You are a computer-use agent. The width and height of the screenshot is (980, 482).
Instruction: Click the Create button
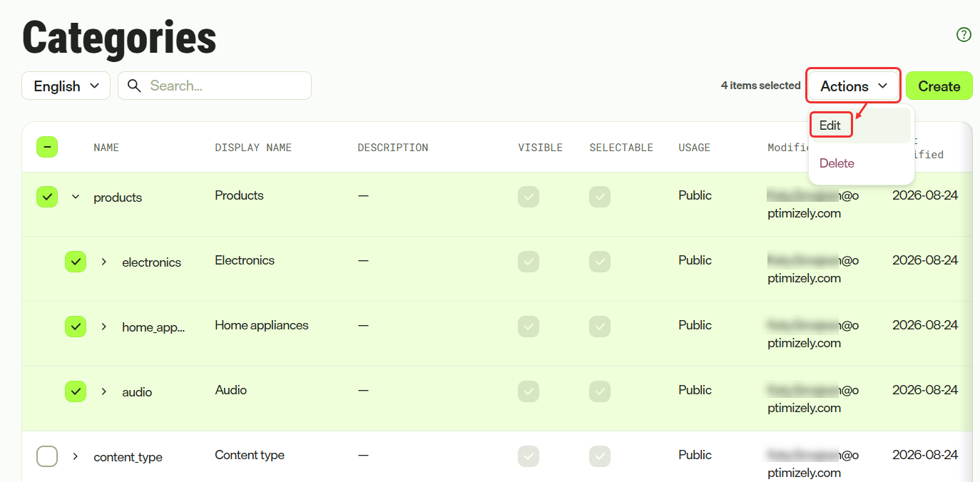pyautogui.click(x=939, y=86)
